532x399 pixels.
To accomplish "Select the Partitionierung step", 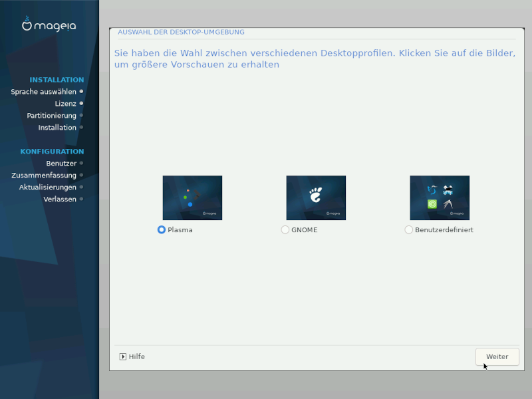I will pyautogui.click(x=51, y=116).
